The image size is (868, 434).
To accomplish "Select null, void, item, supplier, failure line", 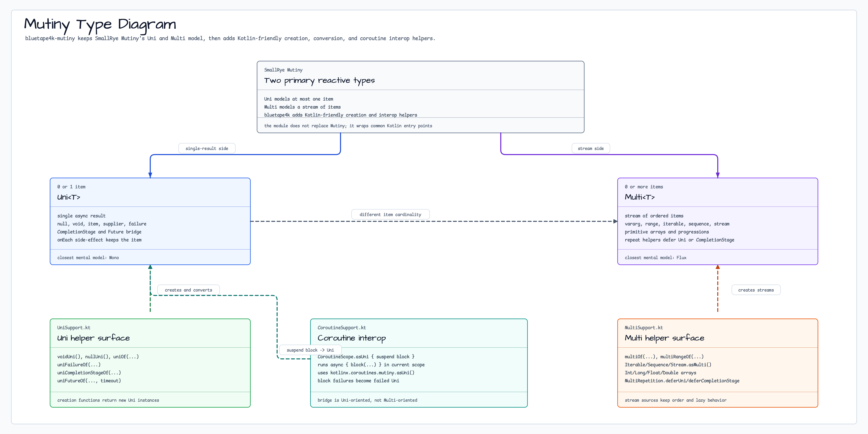I will click(102, 224).
